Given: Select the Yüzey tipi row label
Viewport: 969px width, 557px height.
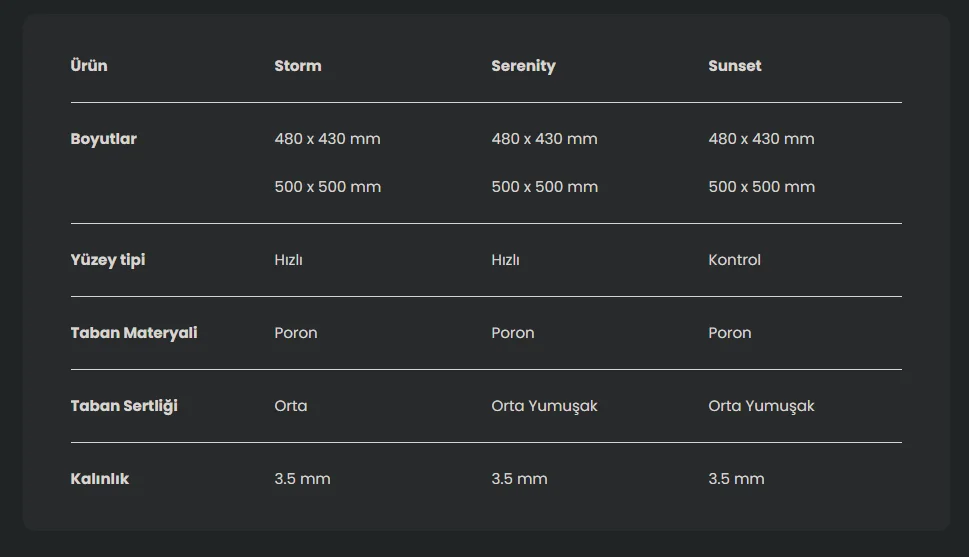Looking at the screenshot, I should point(107,260).
